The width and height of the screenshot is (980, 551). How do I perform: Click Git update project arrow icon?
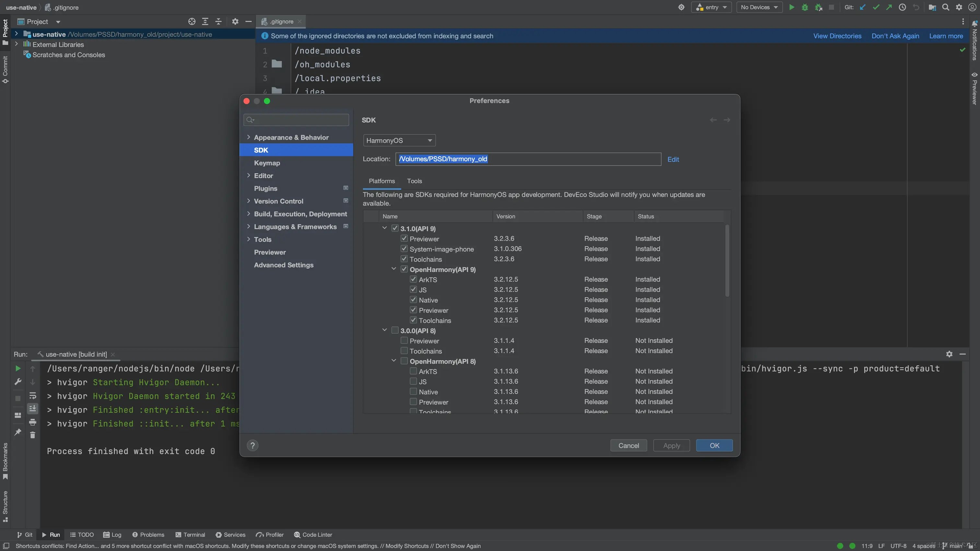tap(862, 7)
